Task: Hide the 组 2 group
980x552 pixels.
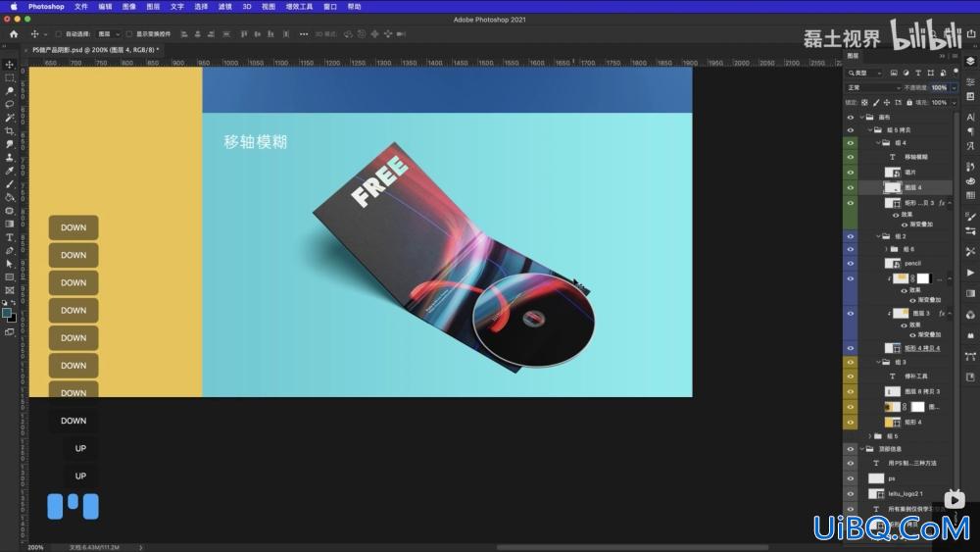Action: (850, 236)
